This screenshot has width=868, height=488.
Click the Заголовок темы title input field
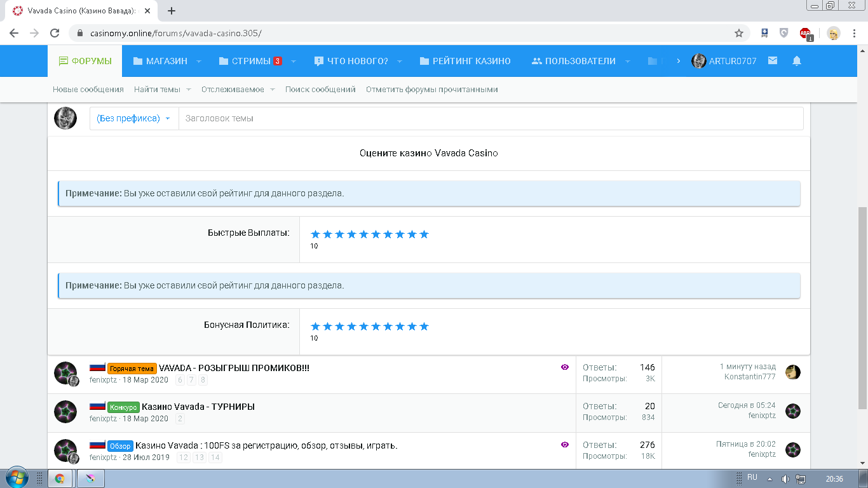(491, 118)
